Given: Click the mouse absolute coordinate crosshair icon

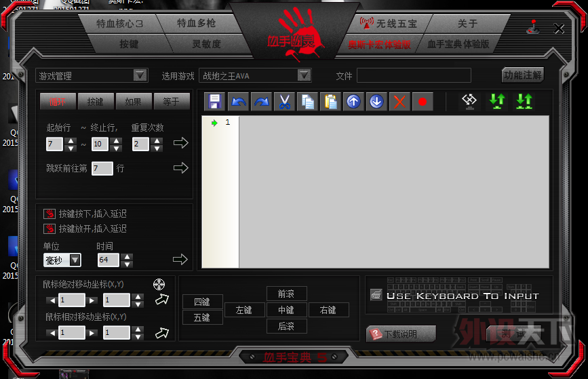Looking at the screenshot, I should pyautogui.click(x=159, y=284).
